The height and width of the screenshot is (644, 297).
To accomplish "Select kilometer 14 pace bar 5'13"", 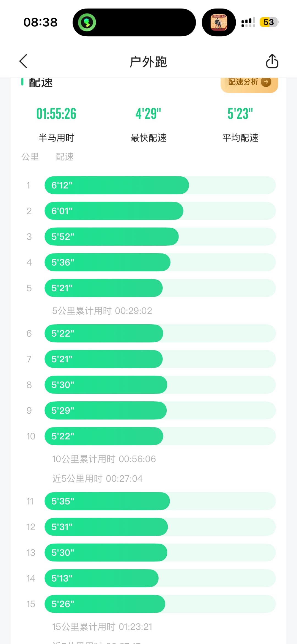I will tap(101, 578).
